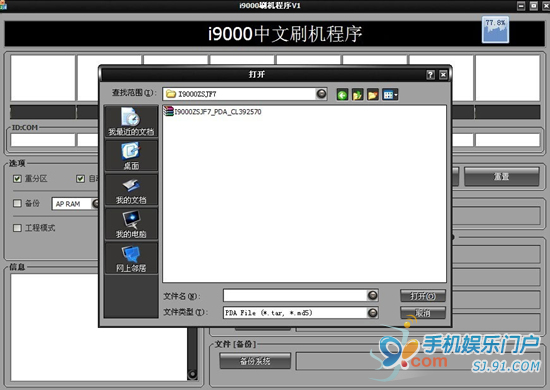Open 我的文档 in dialog sidebar
Viewport: 550px width, 390px height.
[131, 190]
